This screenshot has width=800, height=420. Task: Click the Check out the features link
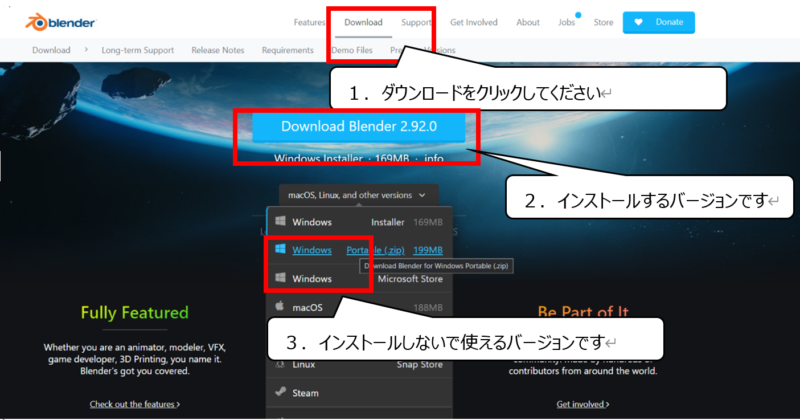[x=135, y=404]
